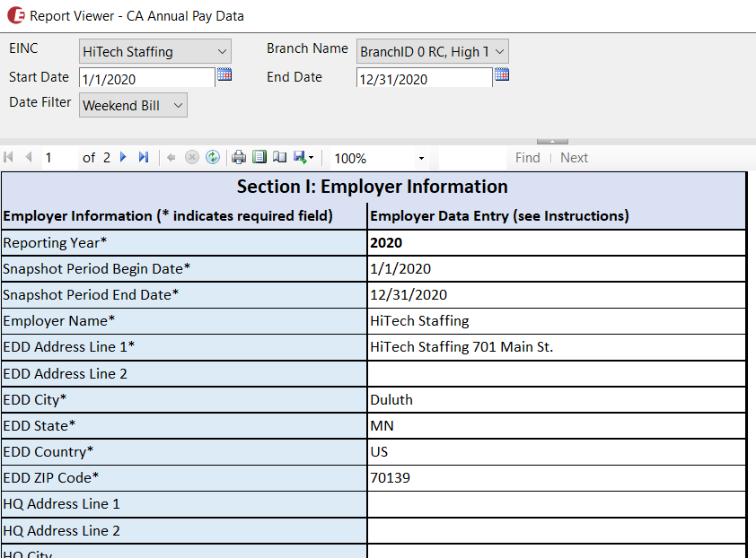Jump to the last report page

[144, 158]
